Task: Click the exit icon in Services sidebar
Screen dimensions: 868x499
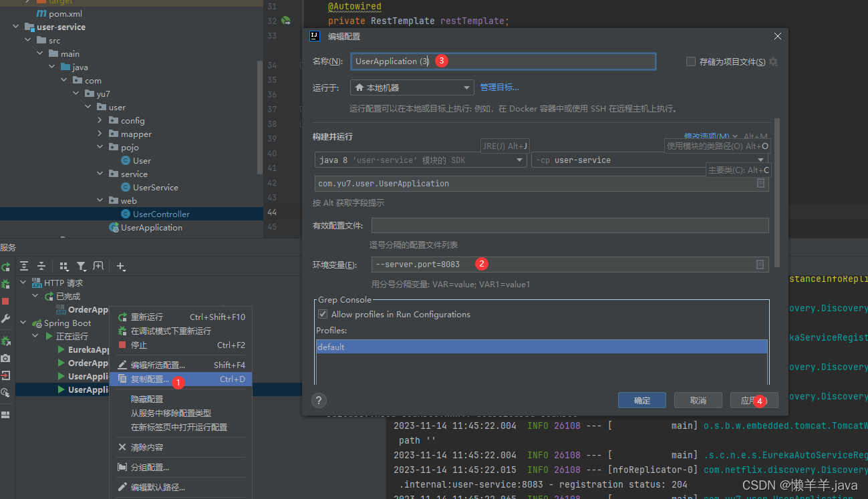Action: coord(5,375)
